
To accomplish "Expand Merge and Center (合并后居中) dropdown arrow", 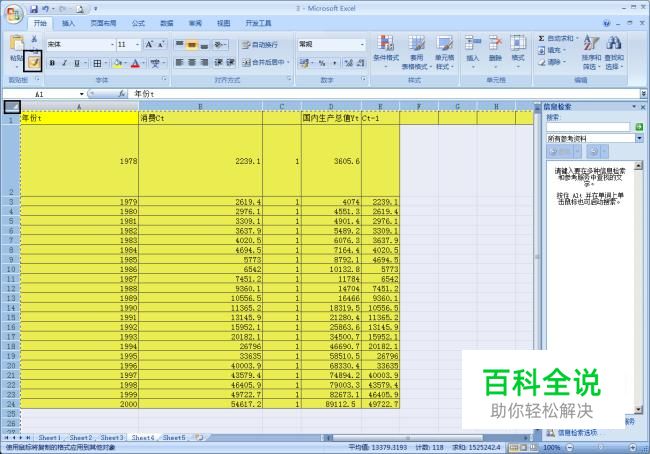I will tap(289, 63).
